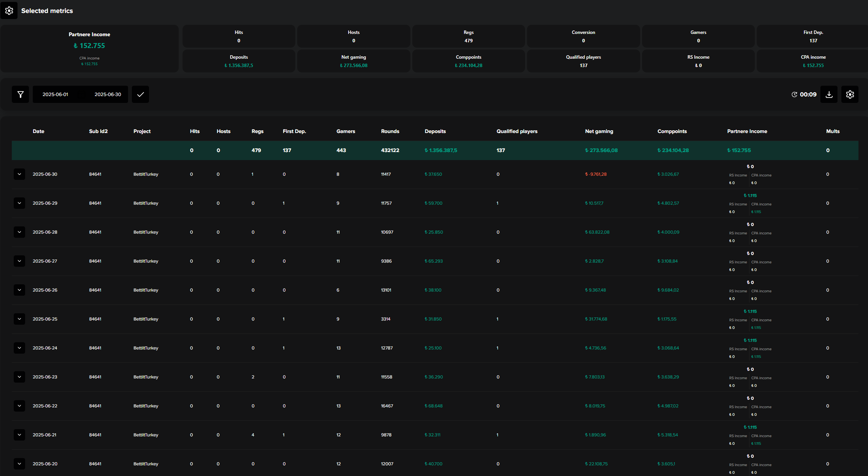Sort by Net gaming column header

[599, 131]
